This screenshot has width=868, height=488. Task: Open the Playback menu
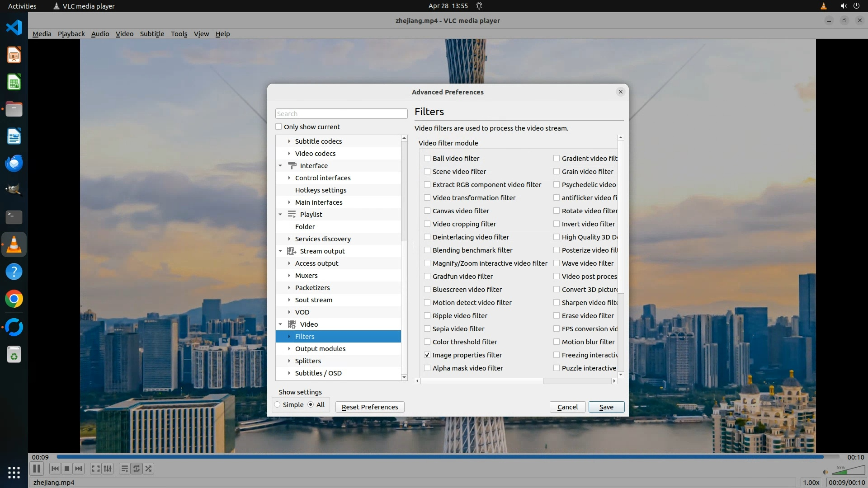click(x=71, y=34)
